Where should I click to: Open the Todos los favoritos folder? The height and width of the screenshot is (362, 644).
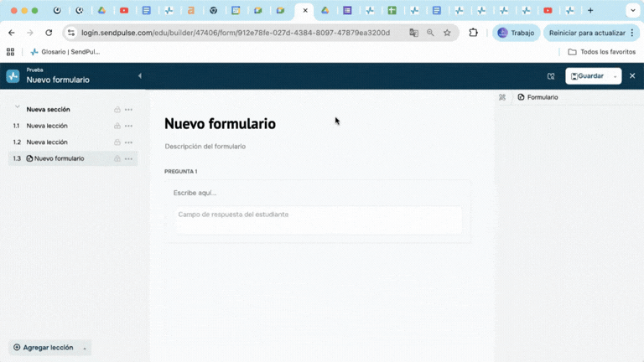coord(602,52)
